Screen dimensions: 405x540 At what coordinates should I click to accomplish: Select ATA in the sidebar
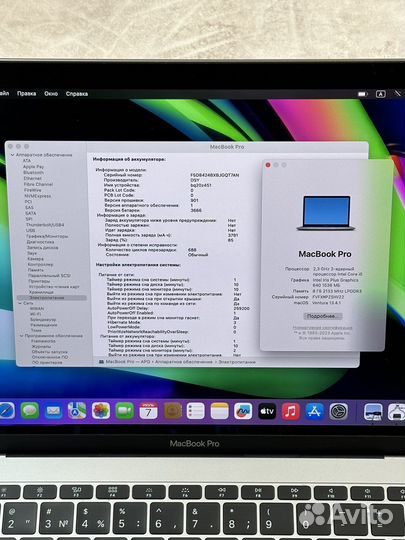[27, 160]
